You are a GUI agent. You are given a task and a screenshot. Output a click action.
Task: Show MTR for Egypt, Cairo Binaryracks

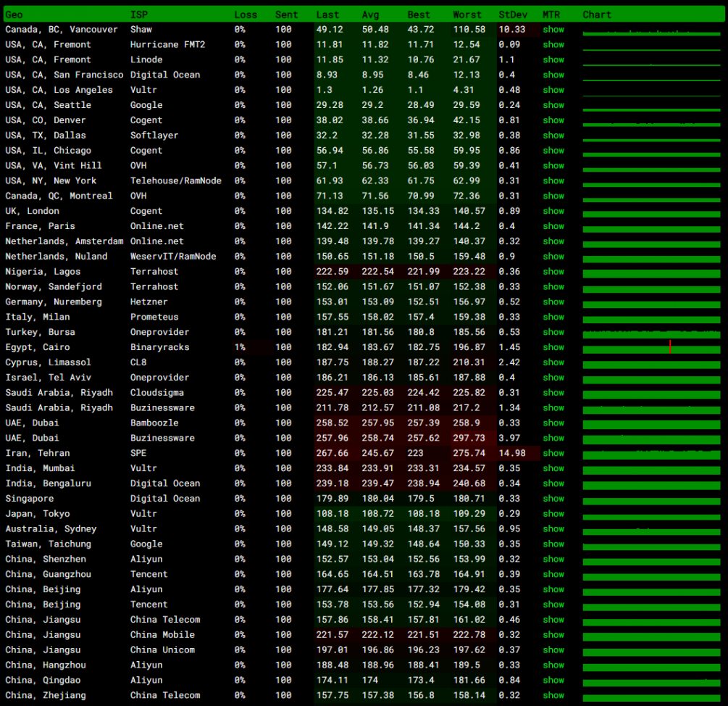(x=553, y=347)
